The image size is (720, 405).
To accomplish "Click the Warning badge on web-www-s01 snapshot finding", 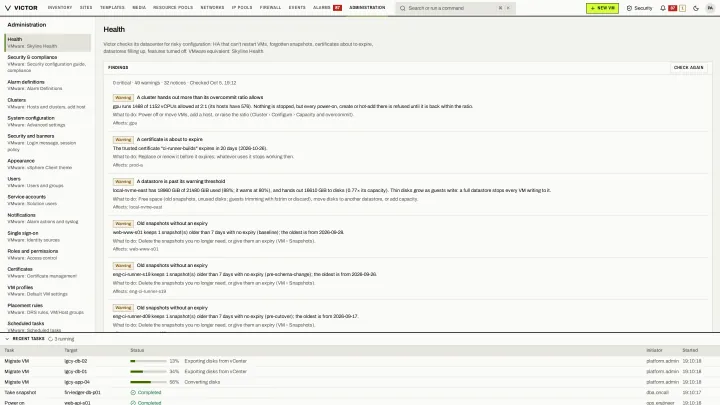I will (x=123, y=224).
